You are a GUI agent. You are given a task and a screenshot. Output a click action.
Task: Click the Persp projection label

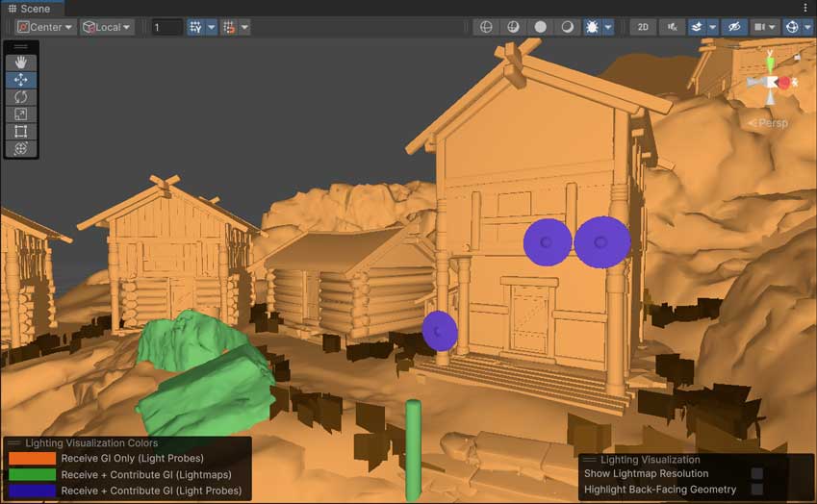coord(771,123)
